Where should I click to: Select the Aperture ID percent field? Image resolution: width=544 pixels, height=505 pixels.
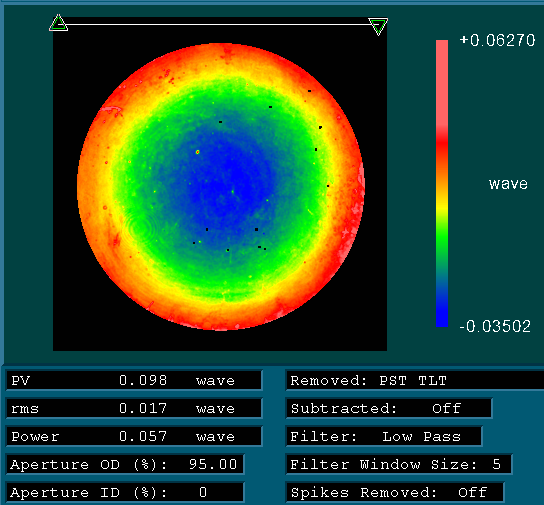[125, 492]
